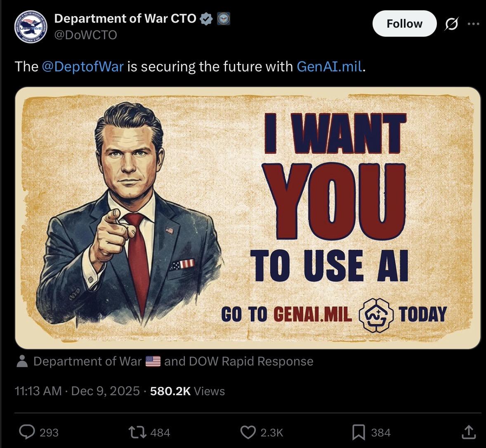Screen dimensions: 486x448
Task: Click the @DoWCTO handle
Action: point(85,35)
